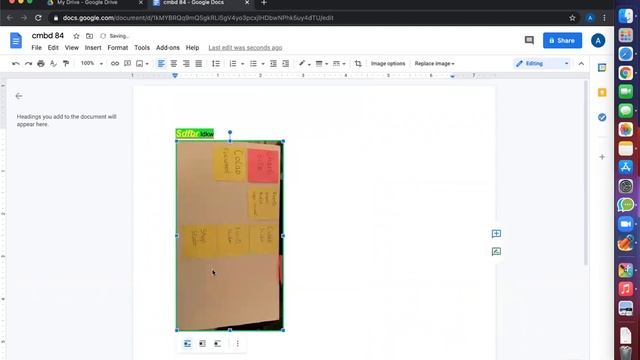Viewport: 640px width, 360px height.
Task: Decrease indent
Action: tap(273, 64)
